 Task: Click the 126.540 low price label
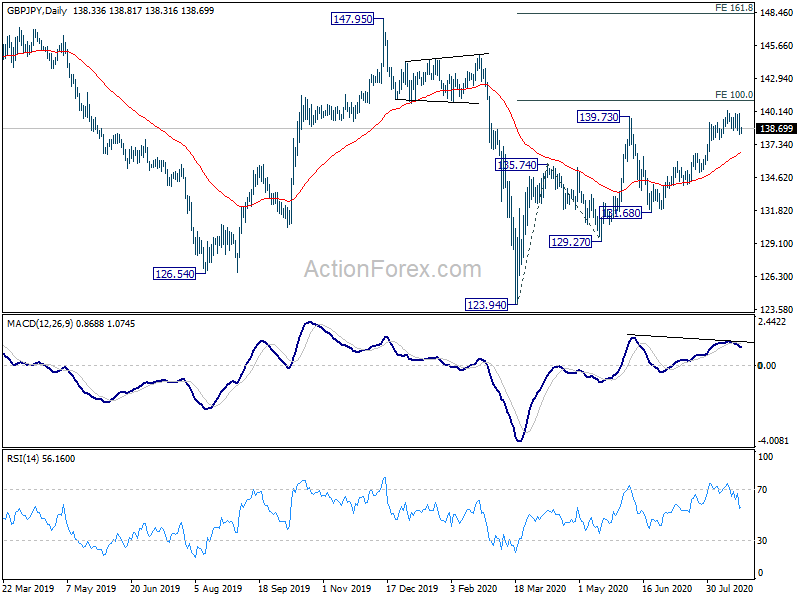(x=174, y=274)
